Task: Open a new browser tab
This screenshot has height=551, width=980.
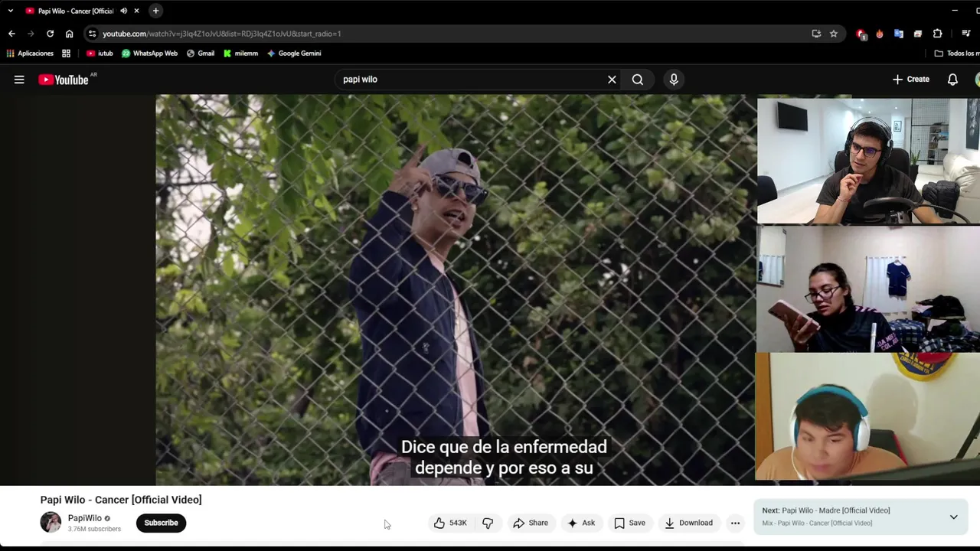Action: coord(155,11)
